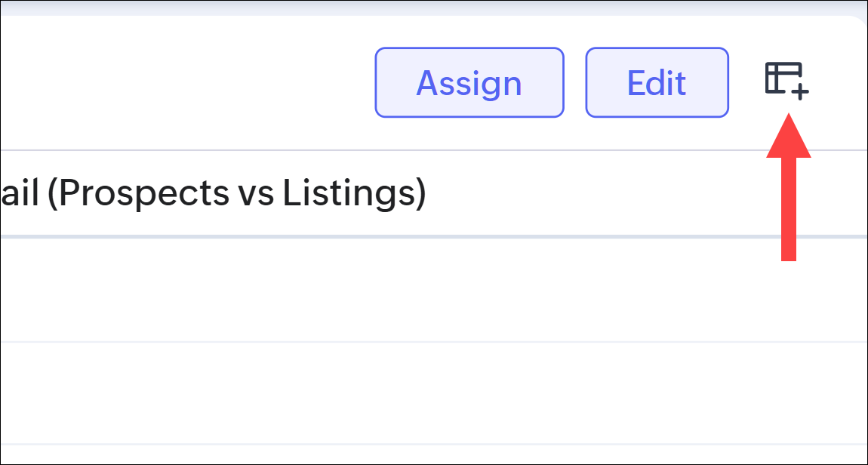Open the Assign option in the header

[x=469, y=83]
